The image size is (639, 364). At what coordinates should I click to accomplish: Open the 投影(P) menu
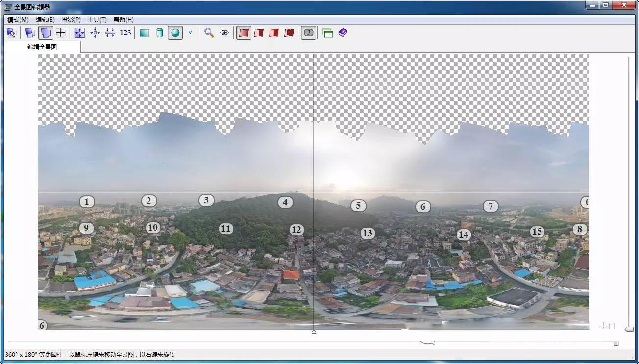(x=71, y=20)
